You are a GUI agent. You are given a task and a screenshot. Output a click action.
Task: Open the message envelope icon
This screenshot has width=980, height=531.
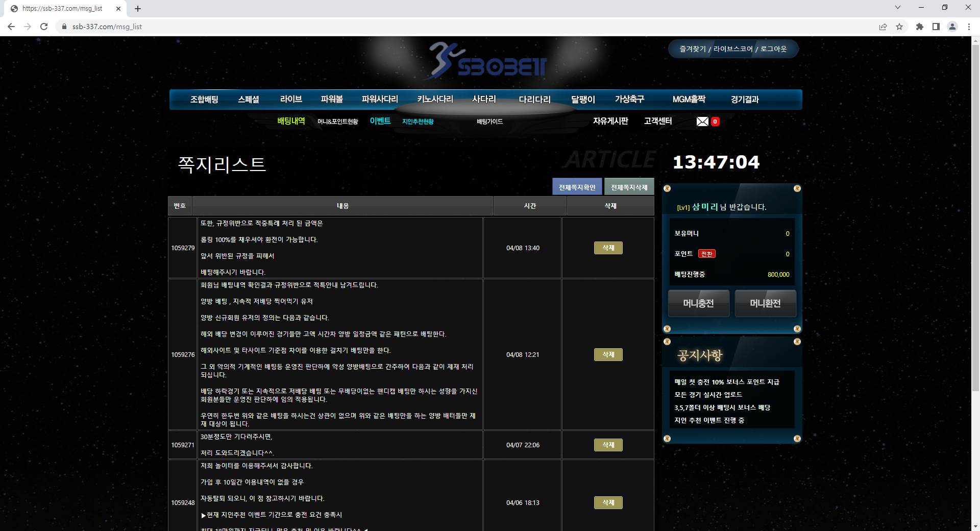[x=702, y=122]
